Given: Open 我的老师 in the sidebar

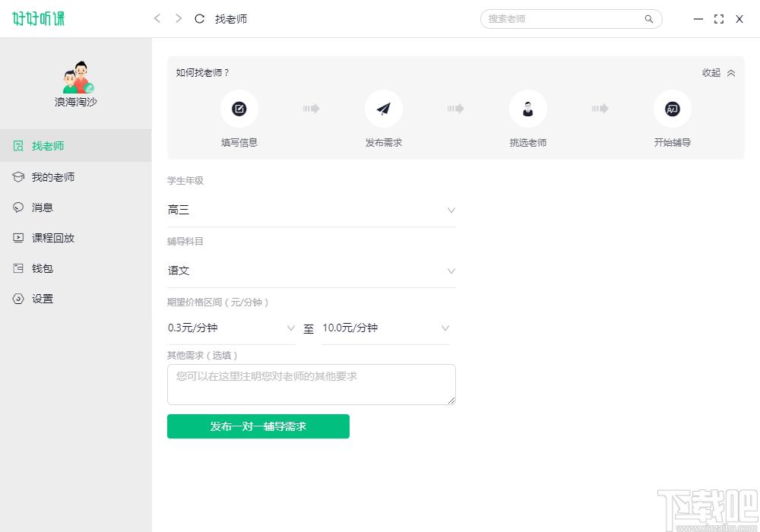Looking at the screenshot, I should [75, 177].
